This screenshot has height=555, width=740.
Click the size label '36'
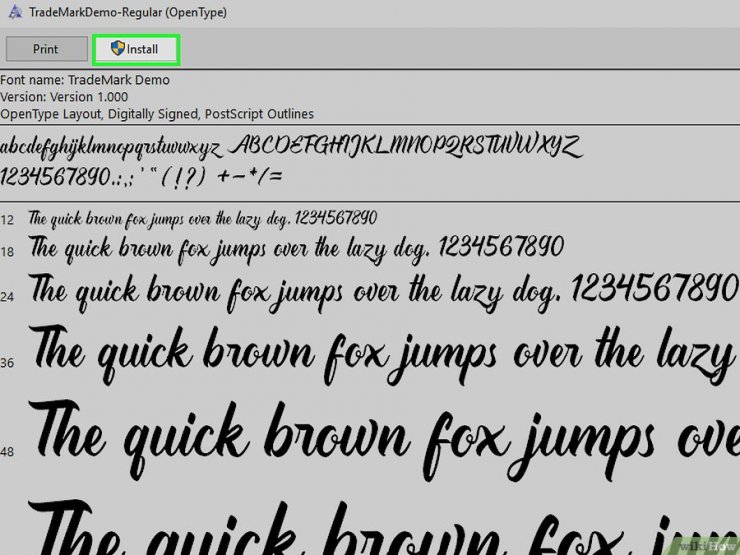pyautogui.click(x=7, y=363)
